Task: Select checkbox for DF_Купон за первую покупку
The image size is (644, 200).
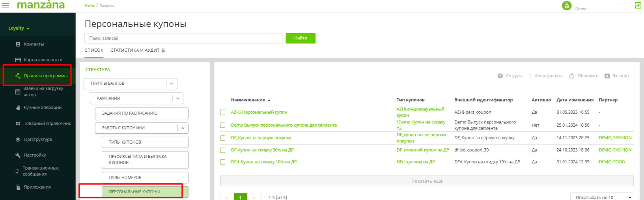Action: point(223,138)
